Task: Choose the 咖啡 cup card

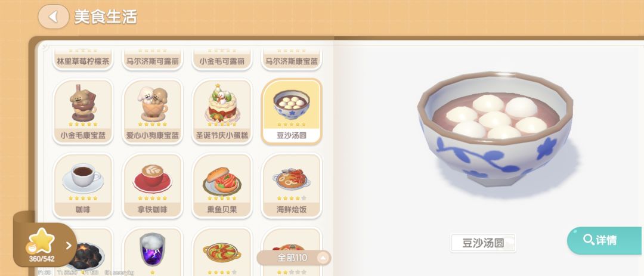Action: 83,185
